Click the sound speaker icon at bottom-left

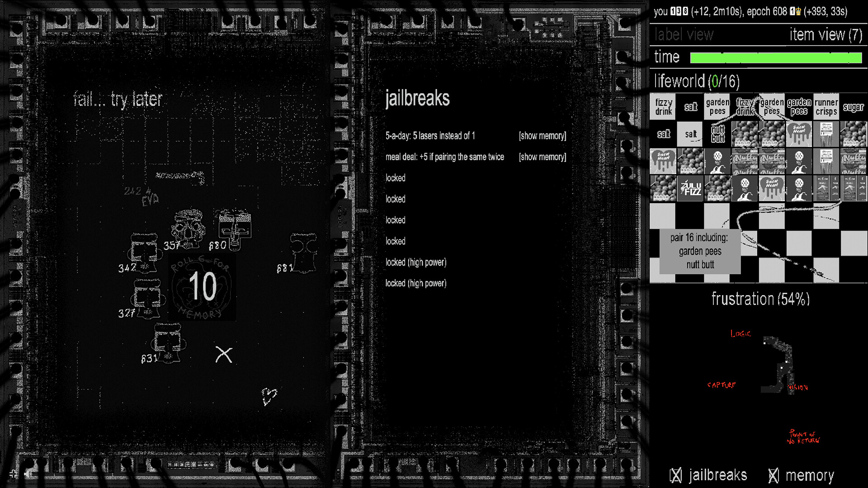pos(28,474)
